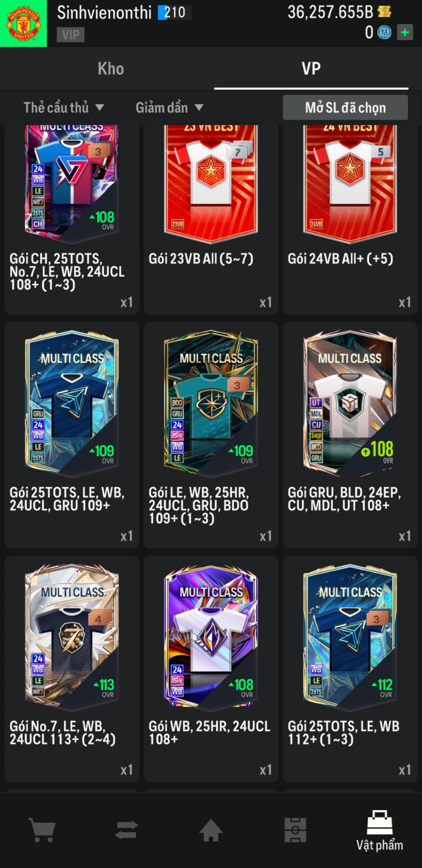
Task: Select Gói GRU, BLD, 24EP 108+ pack
Action: coord(350,435)
